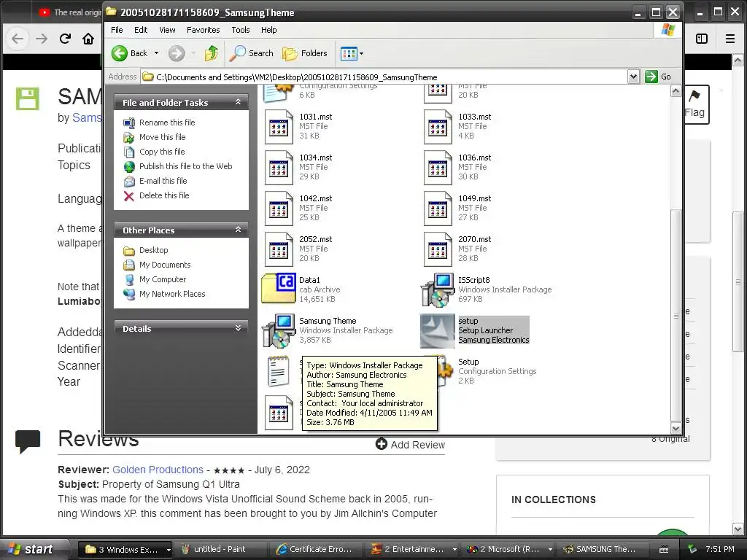Open the Help menu
This screenshot has width=747, height=560.
268,30
